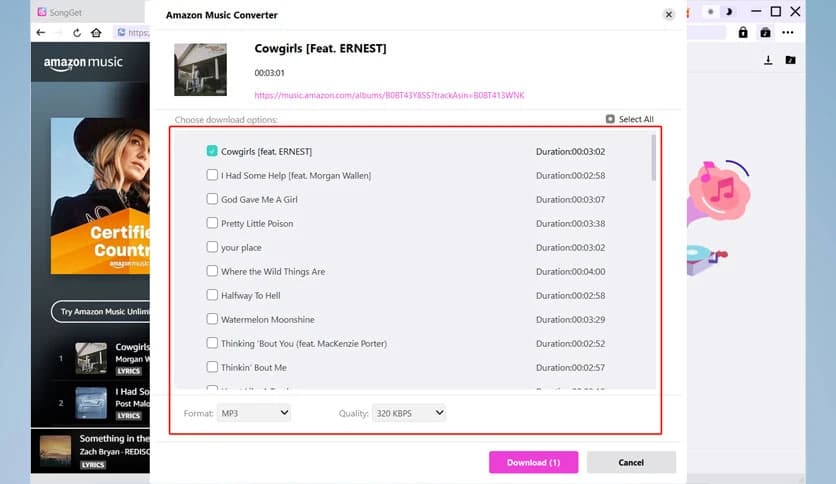Open the music.amazon.com album link
Screen dimensions: 836x484
tap(389, 95)
